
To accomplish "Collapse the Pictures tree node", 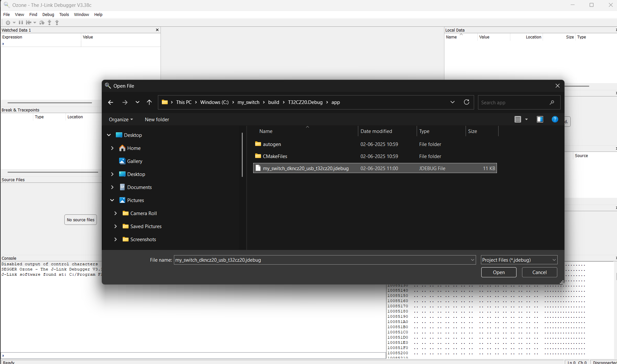I will coord(112,200).
